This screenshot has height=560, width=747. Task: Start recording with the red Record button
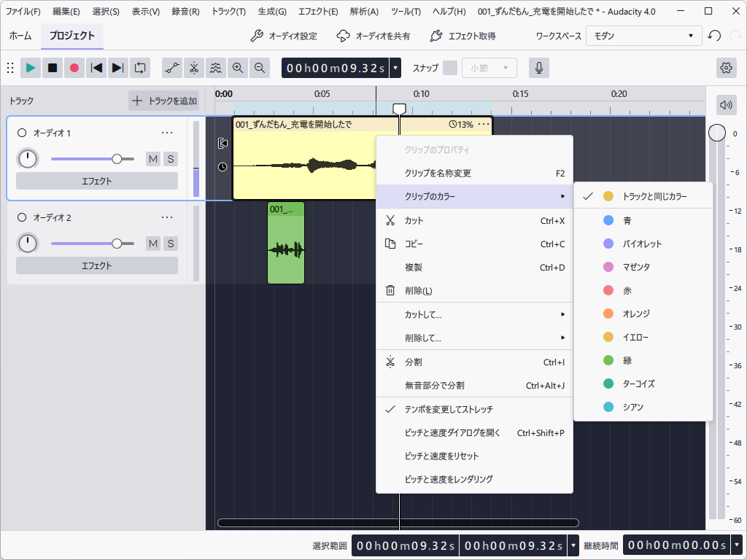click(x=74, y=68)
